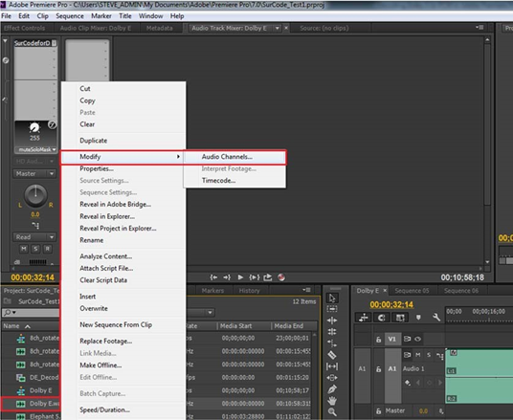The height and width of the screenshot is (420, 513).
Task: Adjust the L/R pan knob on mixer
Action: (x=35, y=195)
